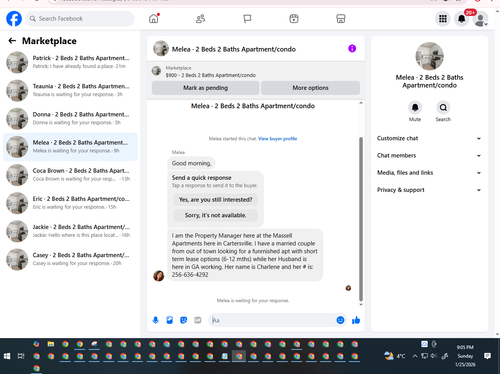Click Melea's profile picture beside message
500x374 pixels.
[159, 276]
